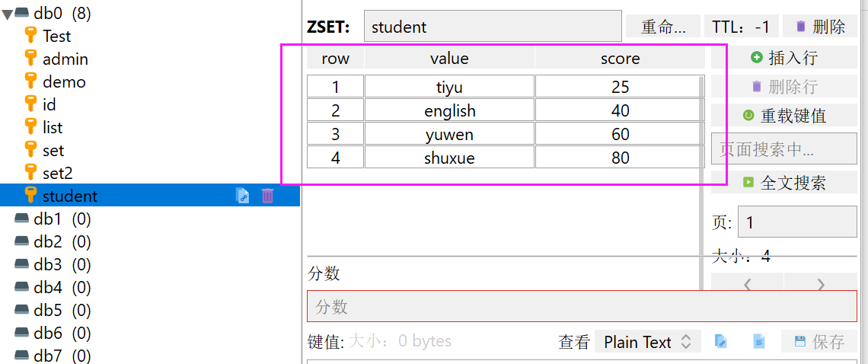Select the score 60 cell
The width and height of the screenshot is (868, 364).
coord(620,133)
